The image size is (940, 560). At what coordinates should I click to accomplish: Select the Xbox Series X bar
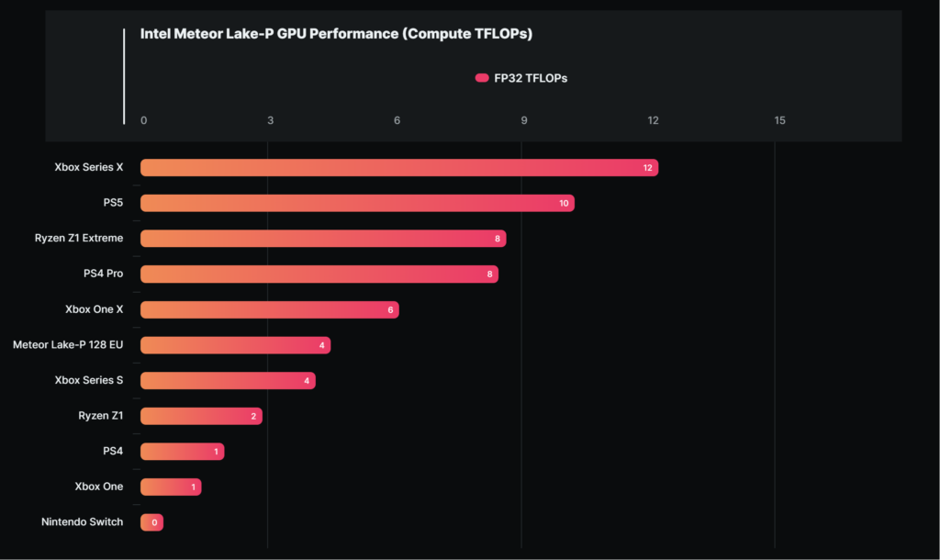pos(399,168)
